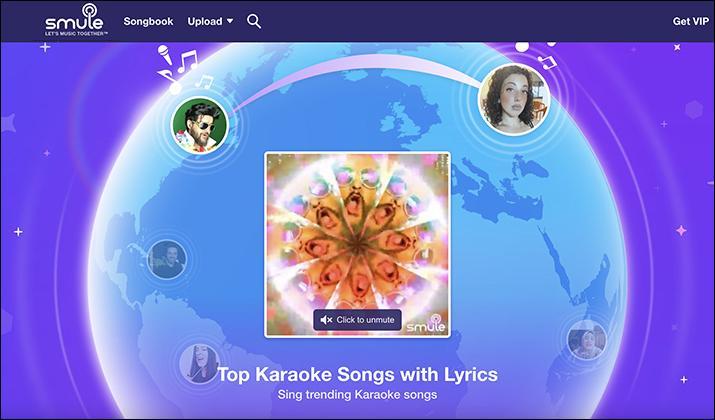The image size is (715, 420).
Task: Click the Smule logo mark inside the video
Action: pos(426,323)
